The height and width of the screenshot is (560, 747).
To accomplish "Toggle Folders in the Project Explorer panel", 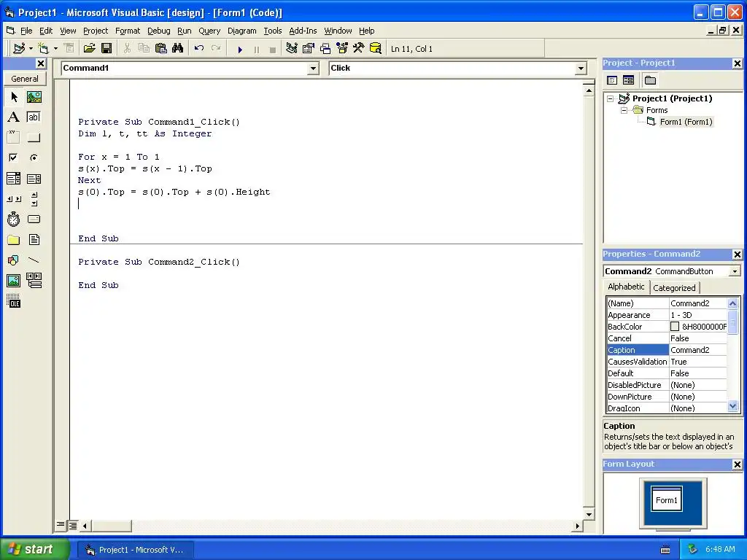I will 650,80.
